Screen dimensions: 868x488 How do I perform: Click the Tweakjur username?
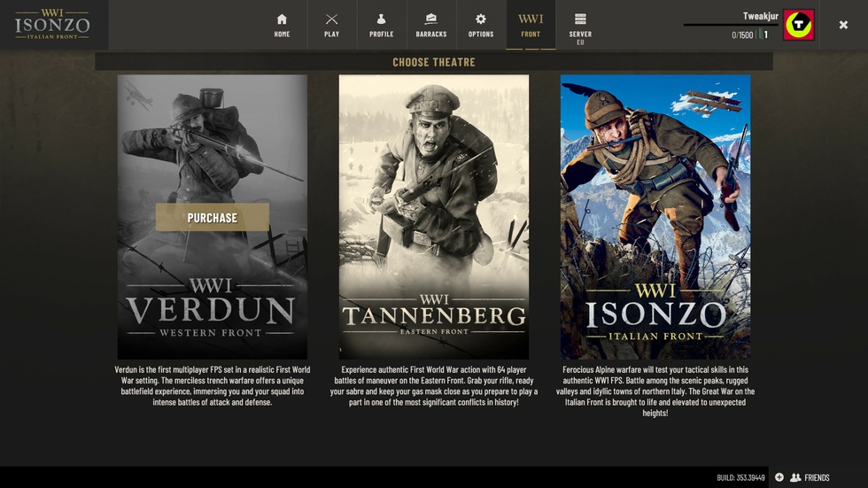pos(760,16)
